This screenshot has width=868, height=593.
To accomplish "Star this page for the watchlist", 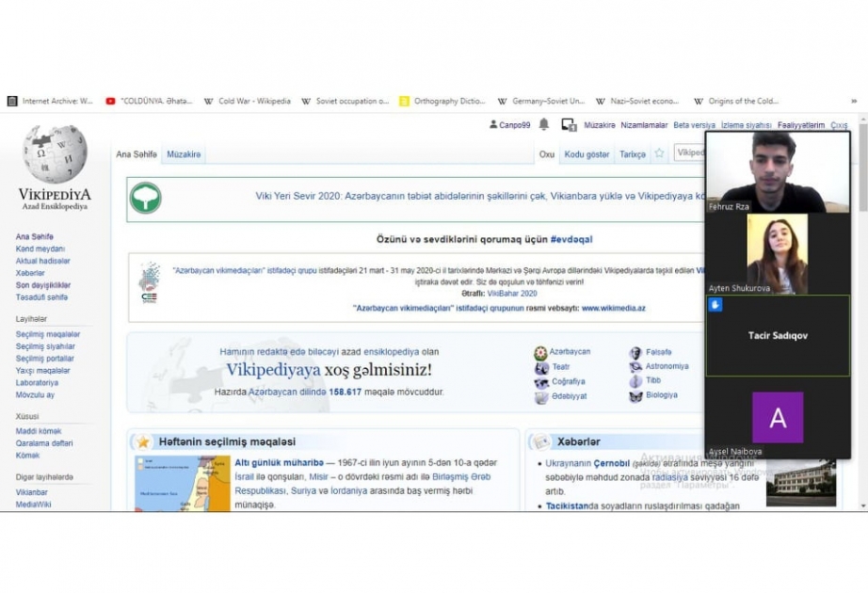I will click(659, 153).
